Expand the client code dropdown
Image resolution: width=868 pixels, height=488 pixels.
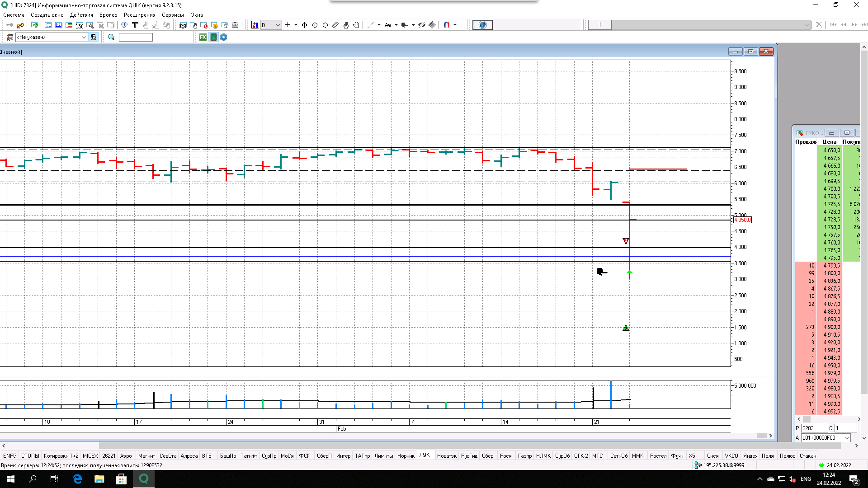click(x=84, y=37)
